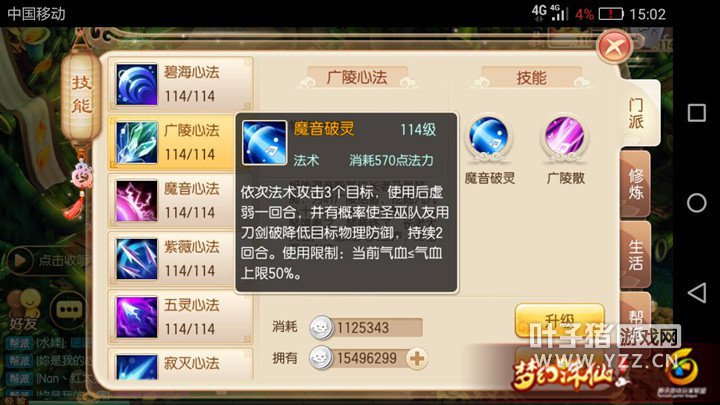
Task: Select the 五灵心法 skill icon
Action: click(x=136, y=317)
